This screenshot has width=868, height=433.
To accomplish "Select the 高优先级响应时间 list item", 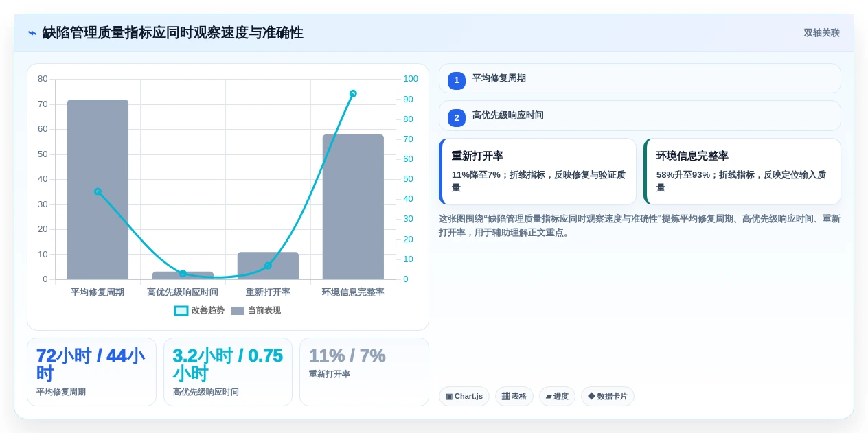I will click(x=640, y=115).
